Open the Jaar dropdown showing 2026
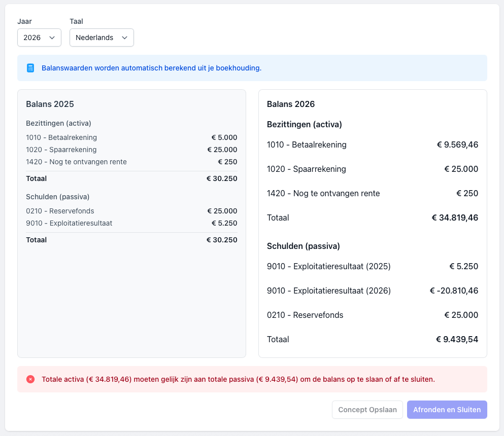504x436 pixels. click(39, 38)
